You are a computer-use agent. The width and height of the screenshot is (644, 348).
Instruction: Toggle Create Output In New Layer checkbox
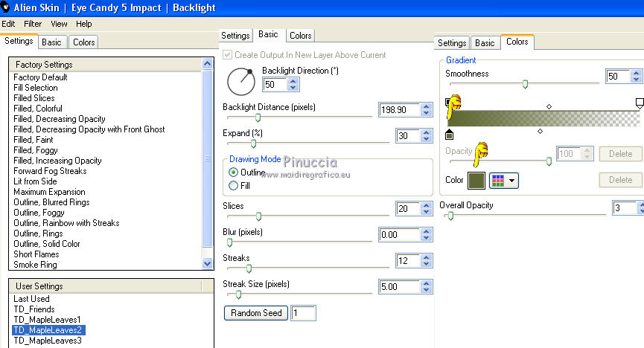tap(227, 54)
